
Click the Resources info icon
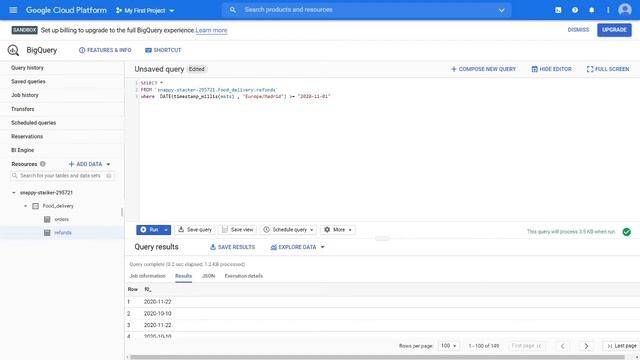(x=42, y=164)
